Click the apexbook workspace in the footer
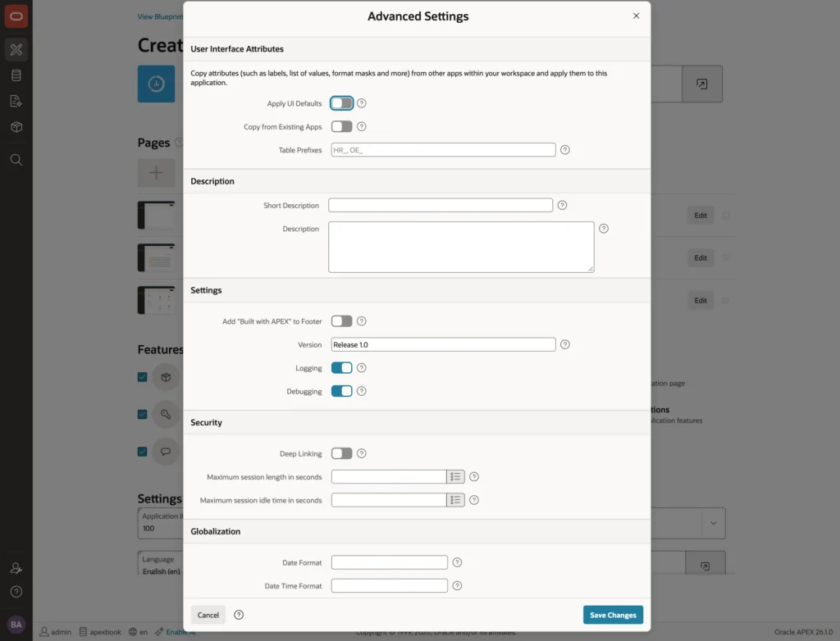840x641 pixels. (100, 632)
